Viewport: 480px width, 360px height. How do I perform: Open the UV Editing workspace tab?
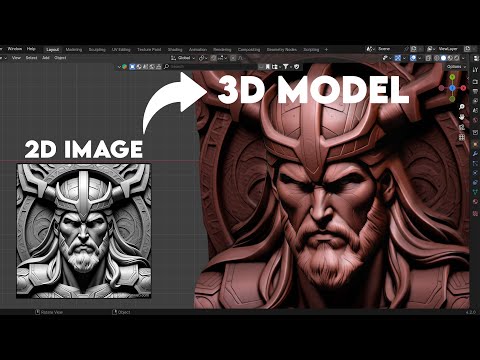pyautogui.click(x=121, y=50)
